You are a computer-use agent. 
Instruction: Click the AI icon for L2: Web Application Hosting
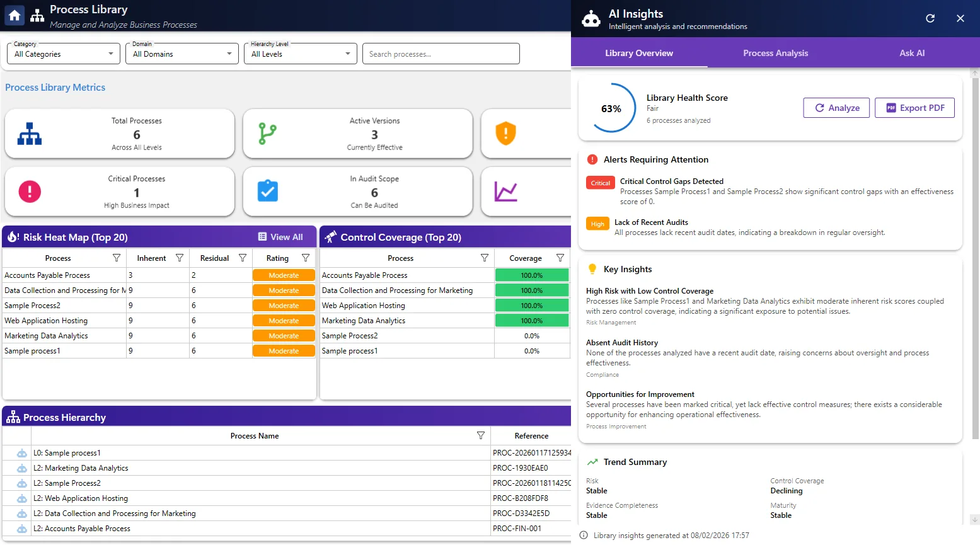click(22, 498)
